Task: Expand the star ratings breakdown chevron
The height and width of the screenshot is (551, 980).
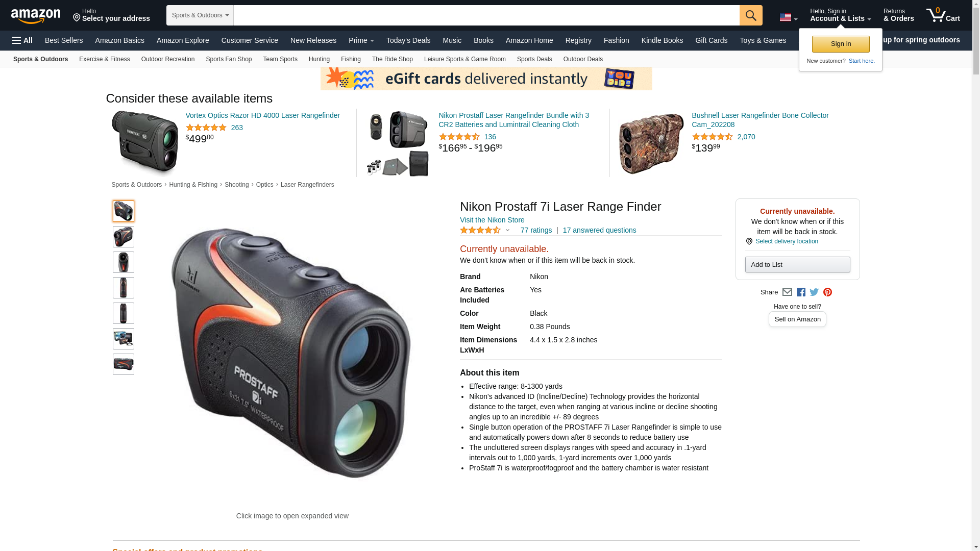Action: [x=507, y=230]
